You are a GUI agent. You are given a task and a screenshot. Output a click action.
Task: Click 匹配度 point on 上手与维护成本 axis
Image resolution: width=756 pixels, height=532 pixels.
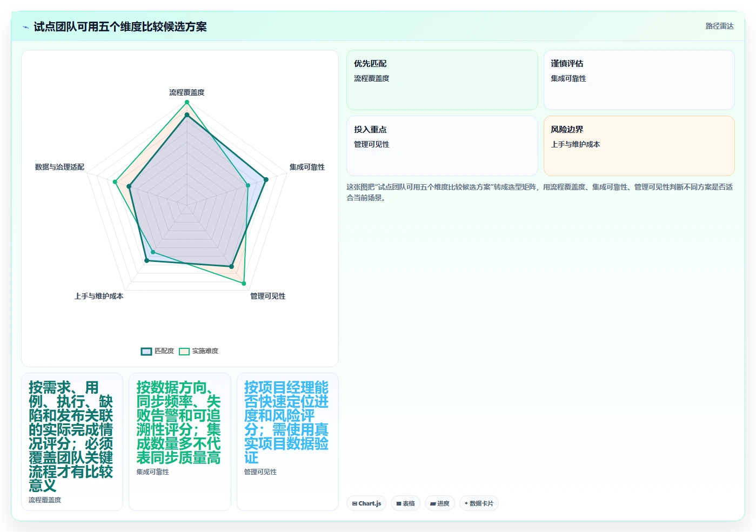point(146,261)
